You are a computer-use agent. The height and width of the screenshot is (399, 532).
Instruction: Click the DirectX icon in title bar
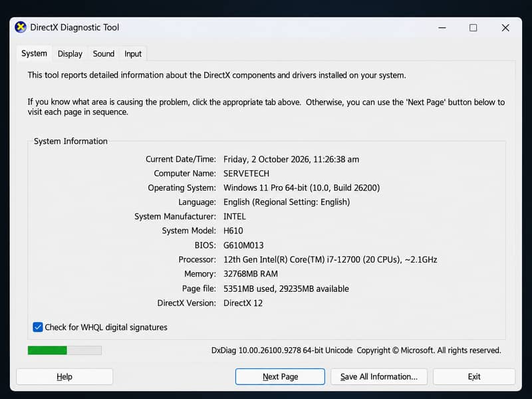pos(21,27)
